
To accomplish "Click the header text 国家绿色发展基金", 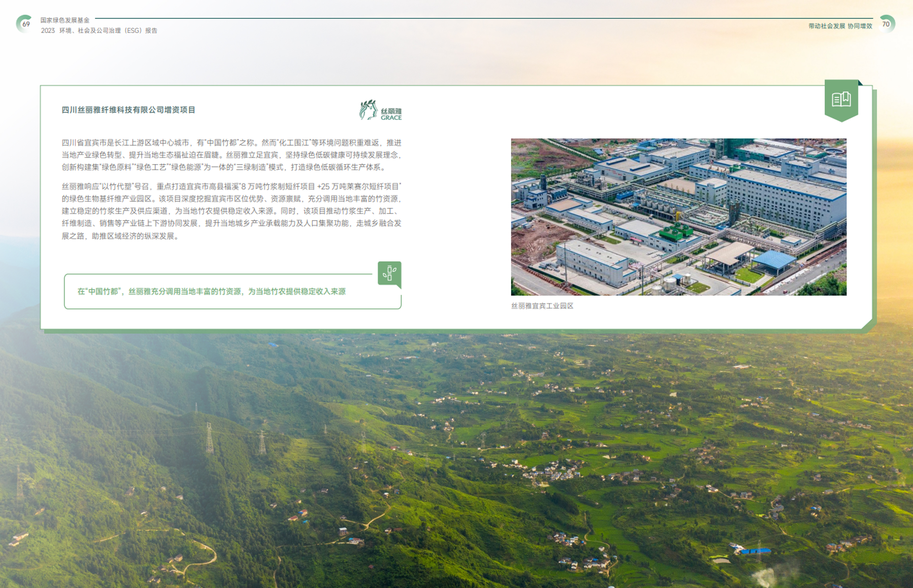I will [65, 20].
